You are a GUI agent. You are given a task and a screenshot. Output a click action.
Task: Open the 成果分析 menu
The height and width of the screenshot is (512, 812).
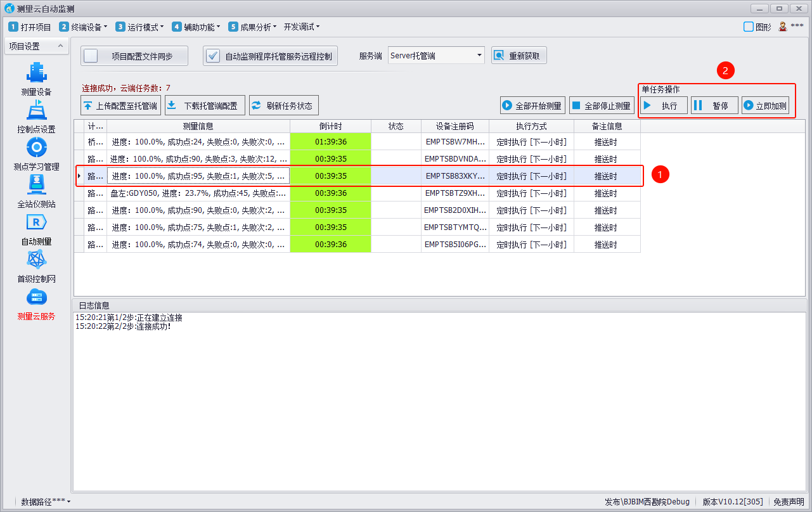[257, 27]
